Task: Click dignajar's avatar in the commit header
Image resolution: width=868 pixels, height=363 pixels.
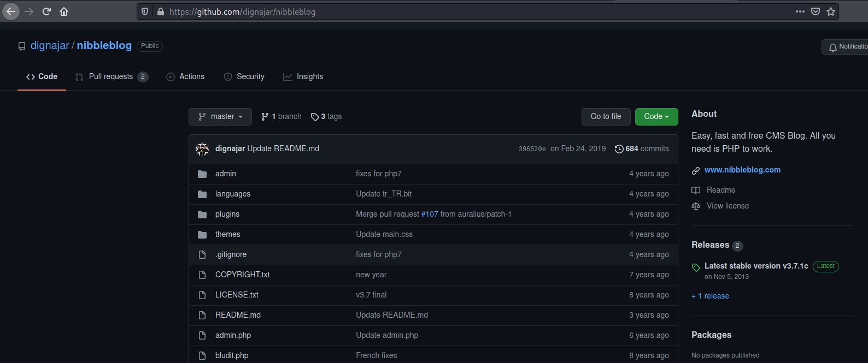Action: click(x=202, y=149)
